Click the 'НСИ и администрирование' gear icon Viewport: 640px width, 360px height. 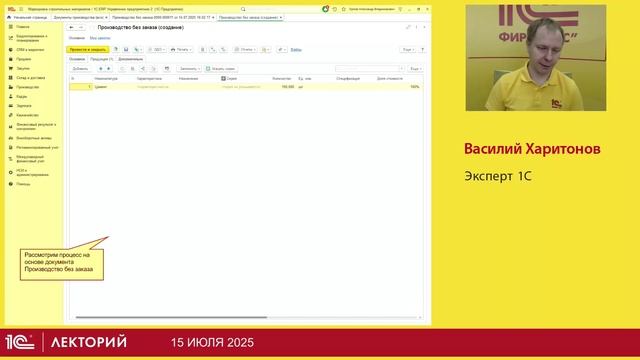point(11,173)
